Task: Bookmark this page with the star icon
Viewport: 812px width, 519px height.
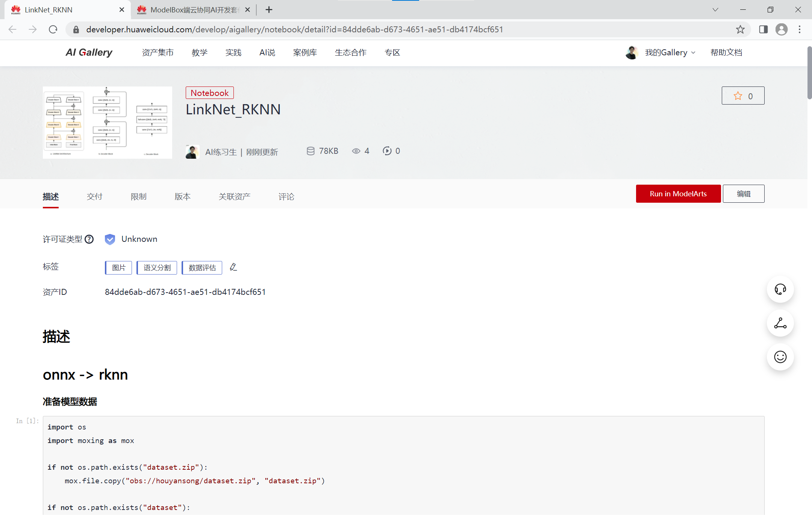Action: 740,29
